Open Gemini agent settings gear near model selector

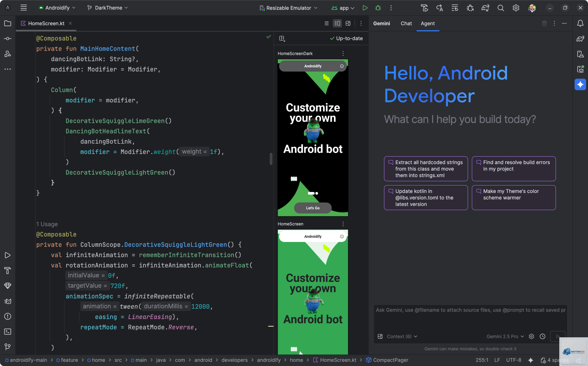pos(531,336)
